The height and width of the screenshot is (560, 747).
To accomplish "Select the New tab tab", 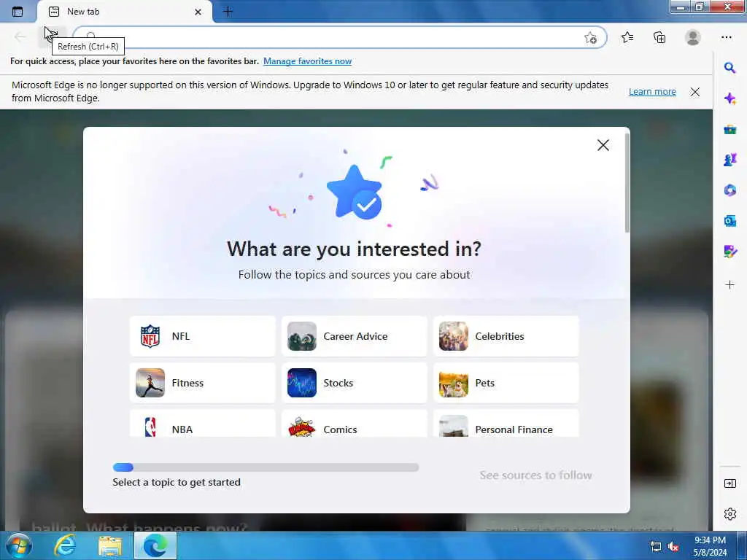I will point(125,12).
